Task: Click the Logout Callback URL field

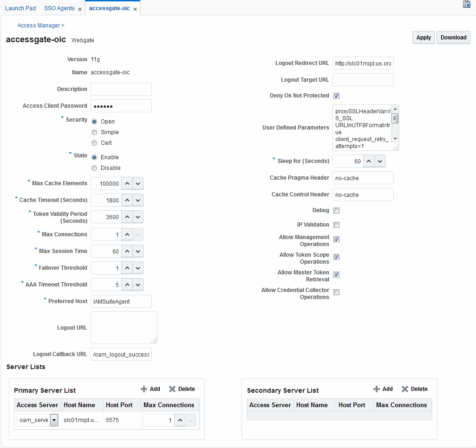Action: pos(121,355)
